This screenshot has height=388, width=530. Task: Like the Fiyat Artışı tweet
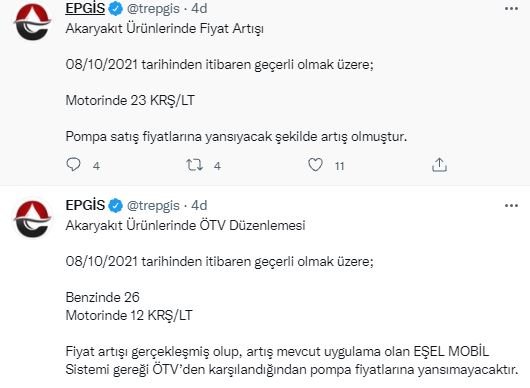(x=315, y=165)
